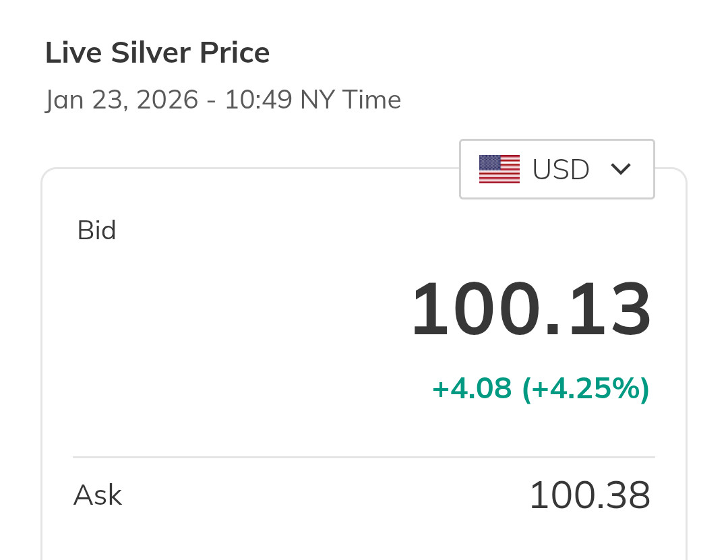Click the Live Silver Price heading

click(157, 53)
